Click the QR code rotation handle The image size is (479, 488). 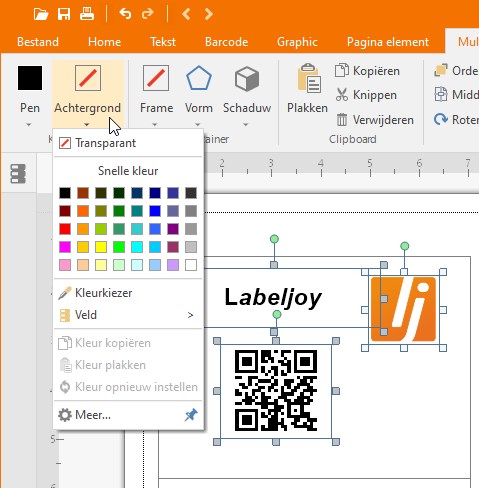(277, 314)
